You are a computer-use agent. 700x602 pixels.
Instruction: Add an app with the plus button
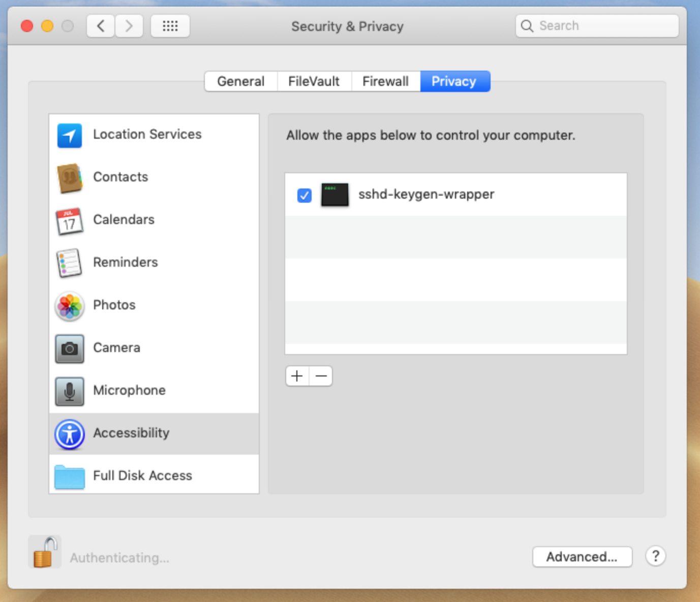click(x=297, y=376)
